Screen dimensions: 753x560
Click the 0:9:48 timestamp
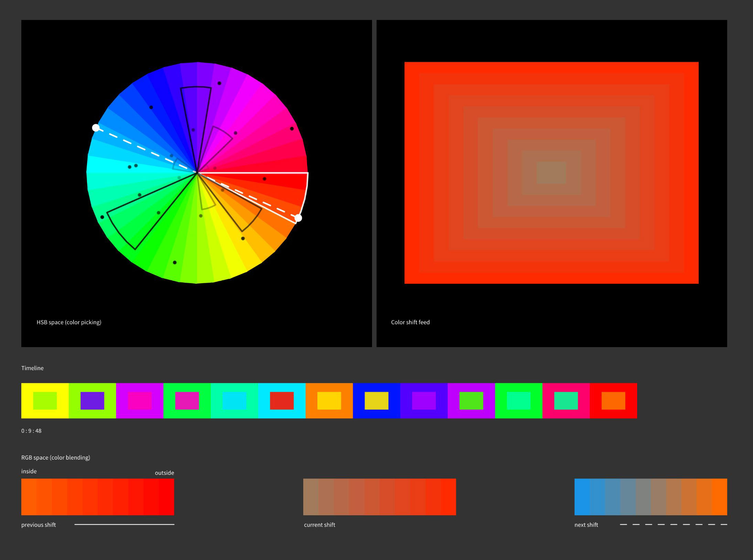31,431
